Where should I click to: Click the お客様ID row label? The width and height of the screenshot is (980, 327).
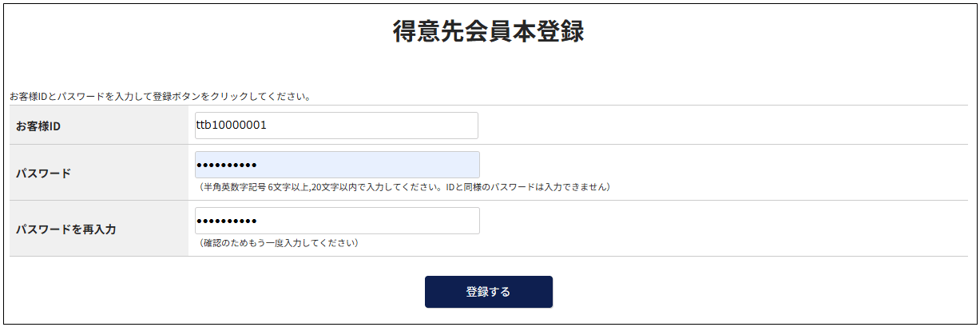(38, 126)
